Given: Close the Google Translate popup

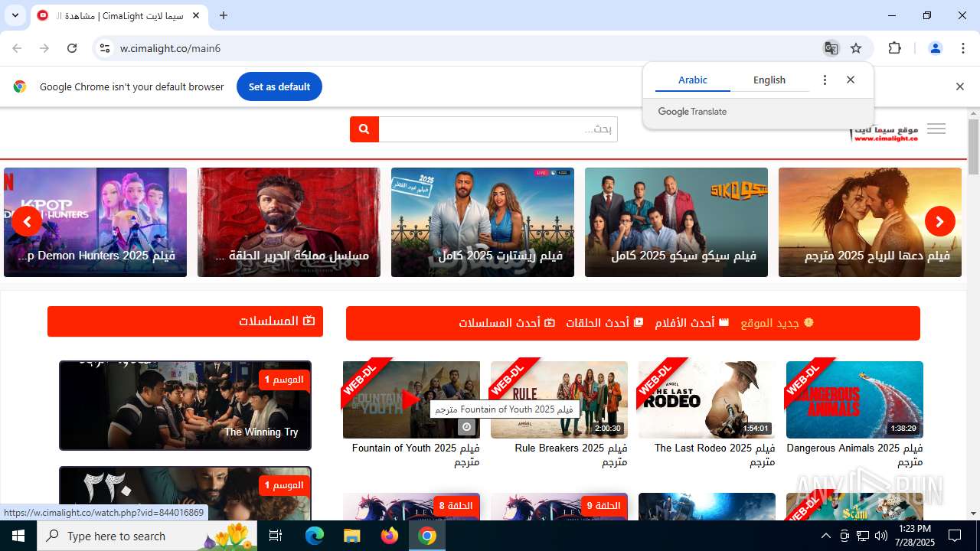Looking at the screenshot, I should 850,80.
